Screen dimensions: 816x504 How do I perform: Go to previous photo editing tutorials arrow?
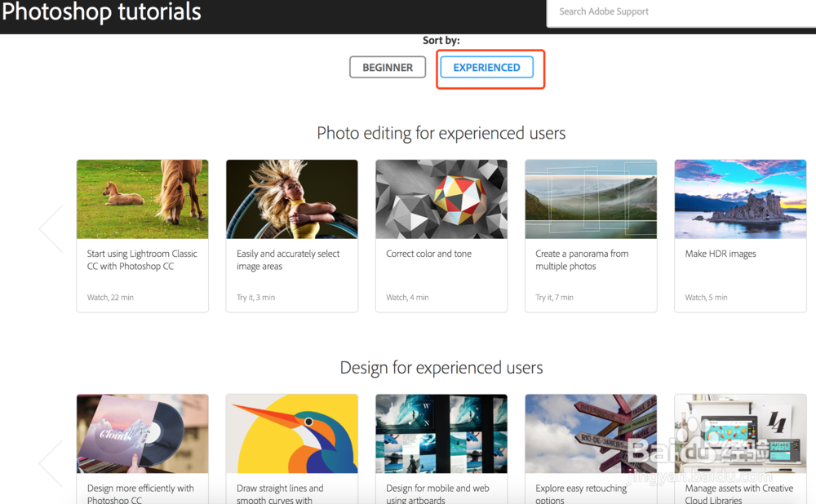(x=51, y=229)
